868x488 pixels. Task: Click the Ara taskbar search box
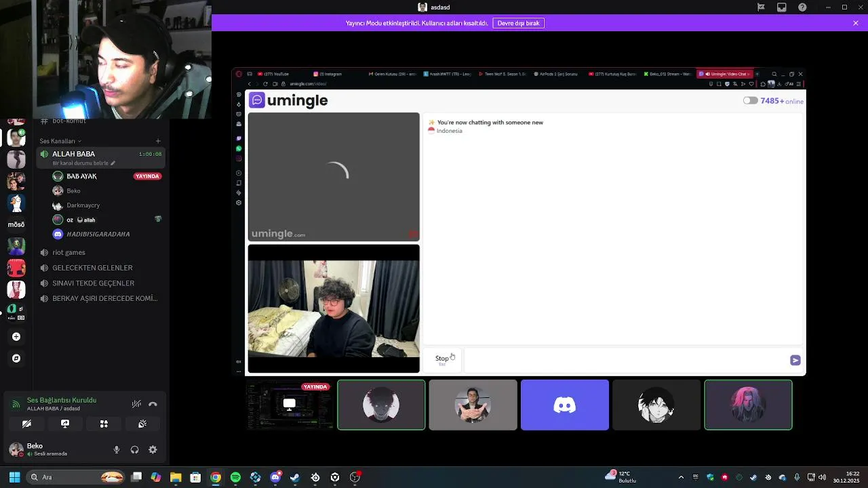coord(77,477)
